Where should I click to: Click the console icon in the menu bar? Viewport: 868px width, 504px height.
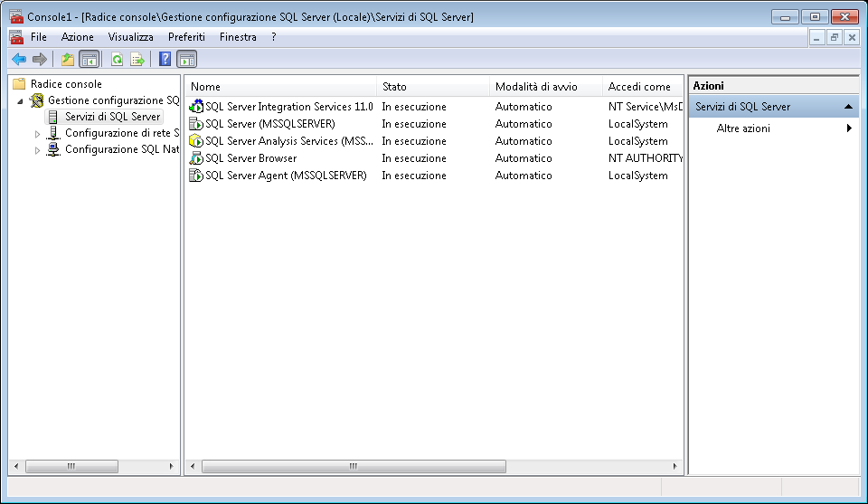click(16, 37)
